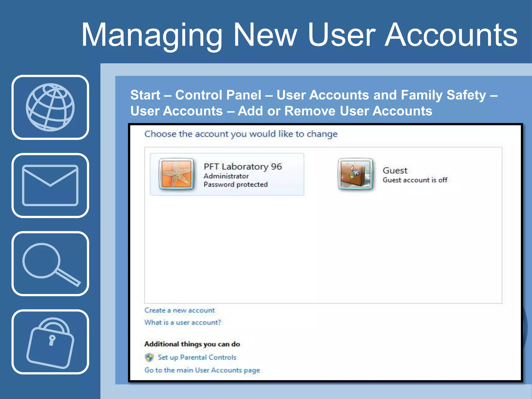The image size is (532, 399).
Task: Click the Choose the account heading
Action: pyautogui.click(x=241, y=134)
